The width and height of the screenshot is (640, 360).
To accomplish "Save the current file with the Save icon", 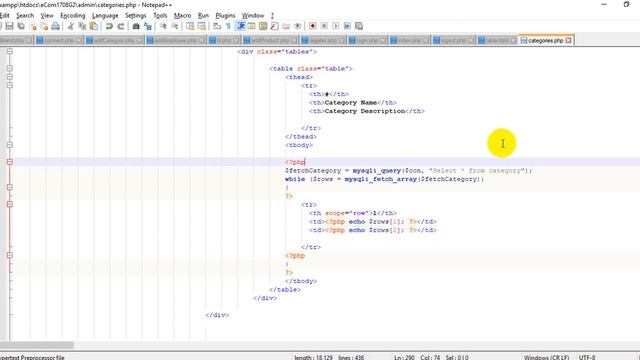I will click(x=9, y=26).
